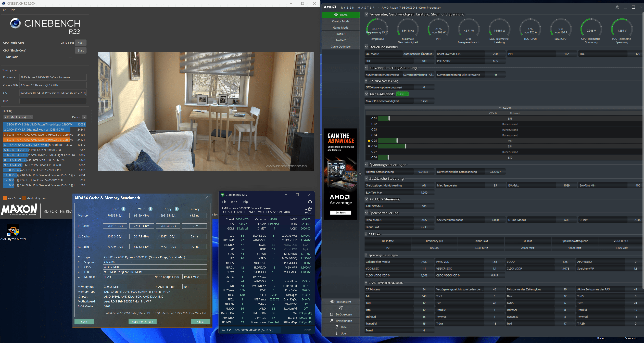Click the Read info icon in AIDA64
This screenshot has height=343, width=644.
pyautogui.click(x=123, y=209)
